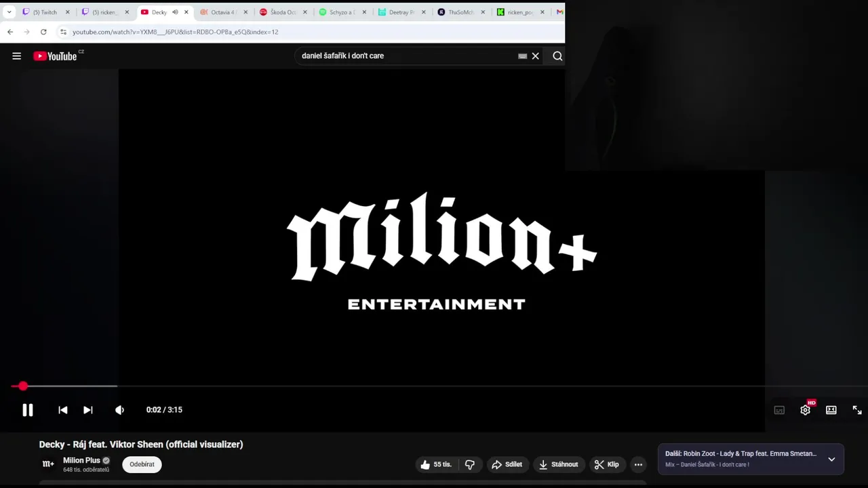Pause the video playback
Screen dimensions: 868x488
[x=28, y=410]
